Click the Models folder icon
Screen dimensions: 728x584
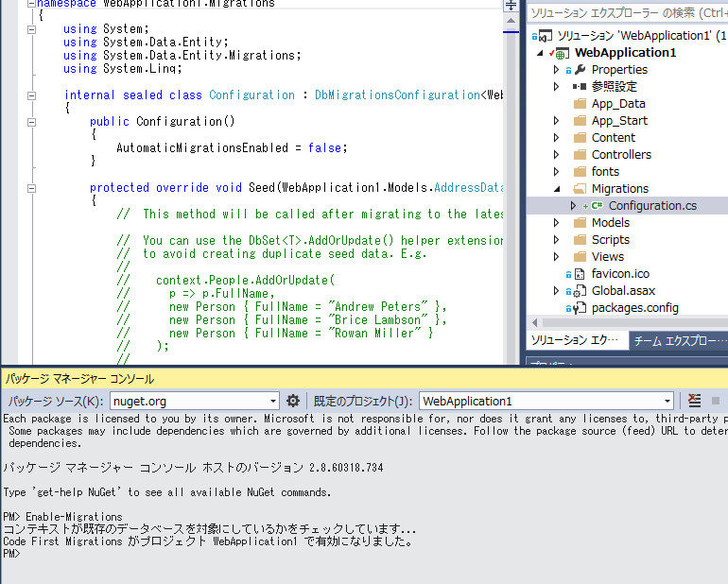pyautogui.click(x=580, y=223)
